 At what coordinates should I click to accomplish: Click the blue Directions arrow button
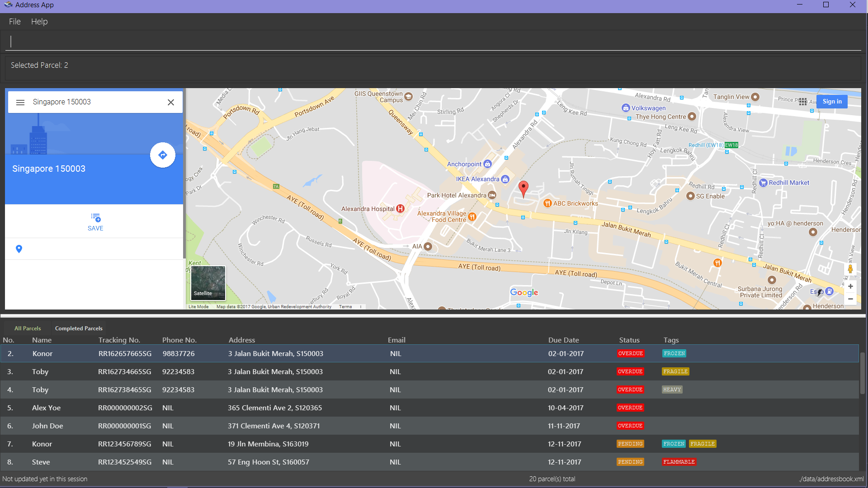tap(163, 155)
